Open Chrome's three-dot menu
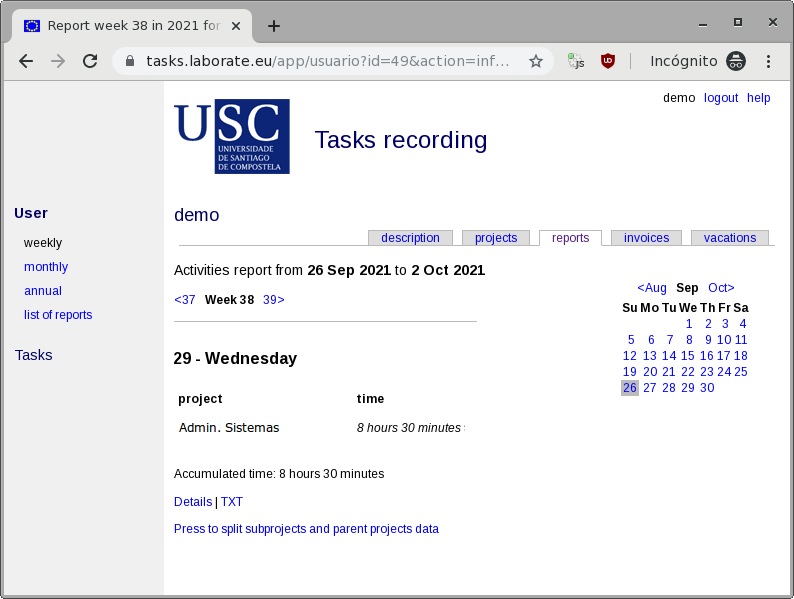The width and height of the screenshot is (794, 599). click(x=768, y=61)
